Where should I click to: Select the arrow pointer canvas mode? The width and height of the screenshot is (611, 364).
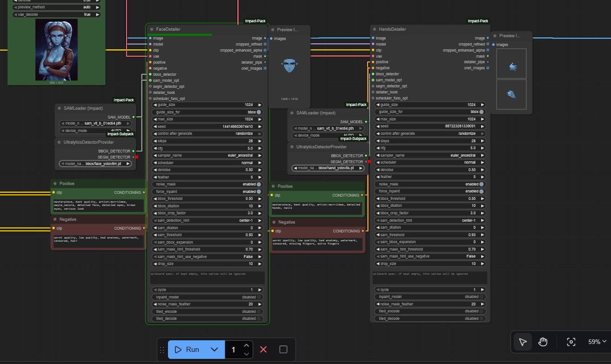(x=523, y=342)
